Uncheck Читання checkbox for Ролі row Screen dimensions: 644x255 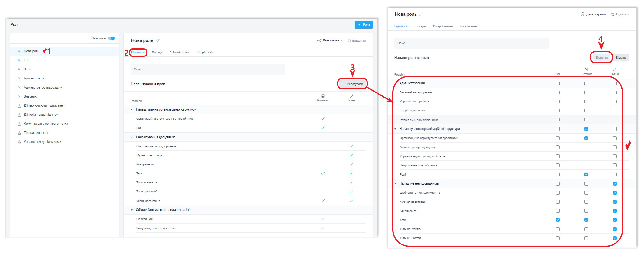coord(586,174)
